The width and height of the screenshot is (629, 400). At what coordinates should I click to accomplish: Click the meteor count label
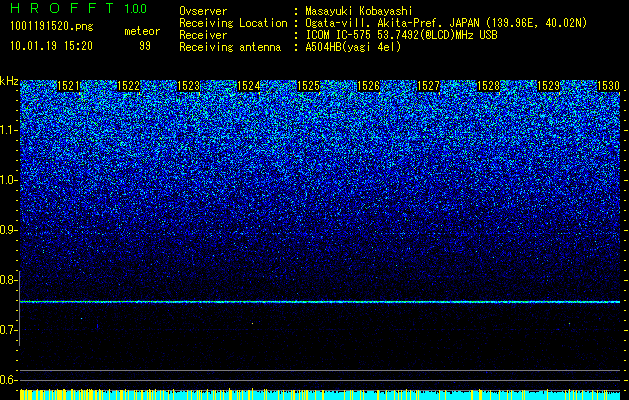coord(142,31)
